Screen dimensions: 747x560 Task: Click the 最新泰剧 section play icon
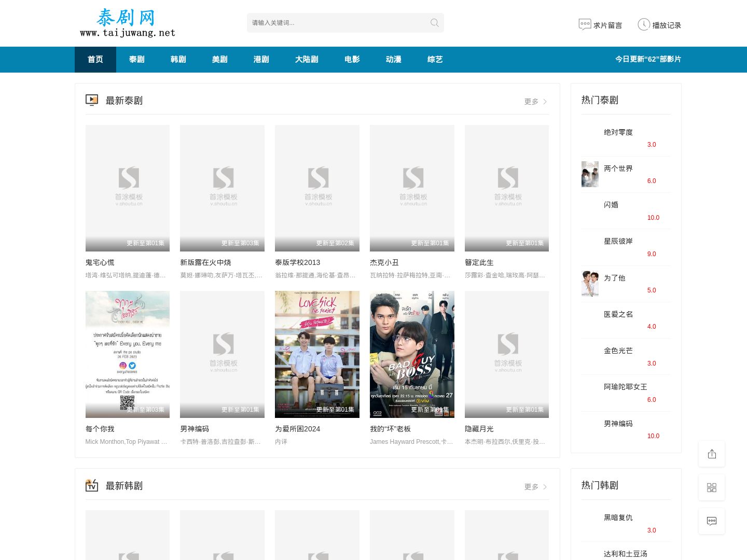point(92,100)
